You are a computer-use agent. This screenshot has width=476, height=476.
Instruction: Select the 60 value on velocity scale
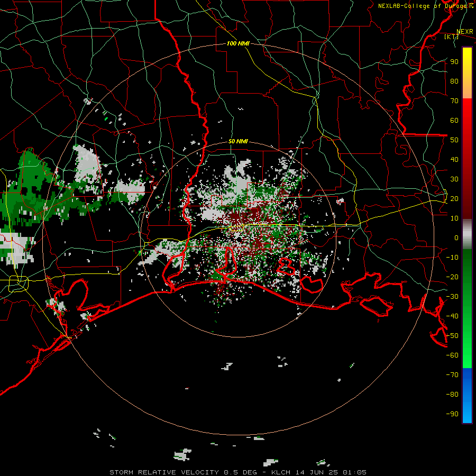click(454, 120)
